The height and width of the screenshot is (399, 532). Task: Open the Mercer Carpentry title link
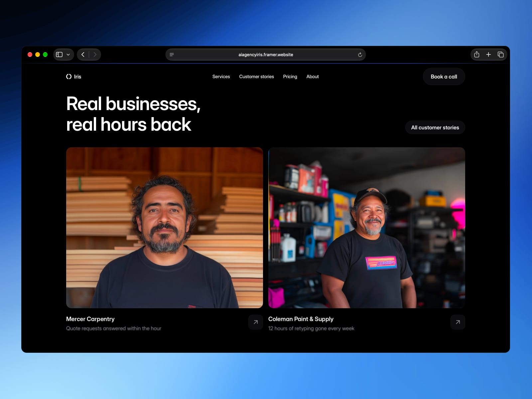pyautogui.click(x=90, y=319)
